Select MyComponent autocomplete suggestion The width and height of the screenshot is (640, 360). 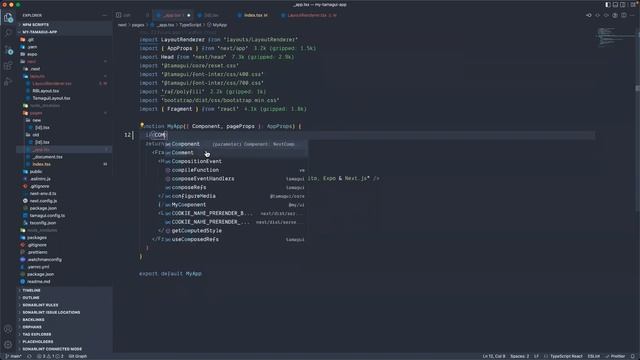236,204
